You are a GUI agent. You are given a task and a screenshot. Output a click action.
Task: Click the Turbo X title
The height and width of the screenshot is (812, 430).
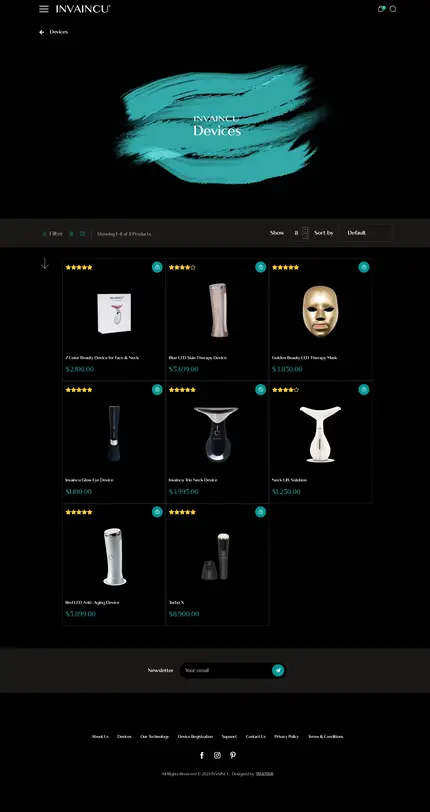(176, 602)
